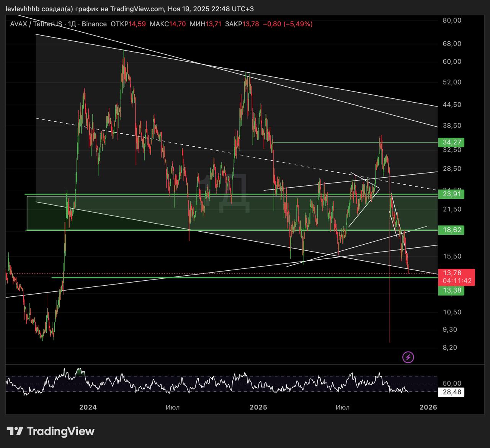This screenshot has width=490, height=448.
Task: Click the ЗАКР closing price value 13,78
Action: click(250, 24)
